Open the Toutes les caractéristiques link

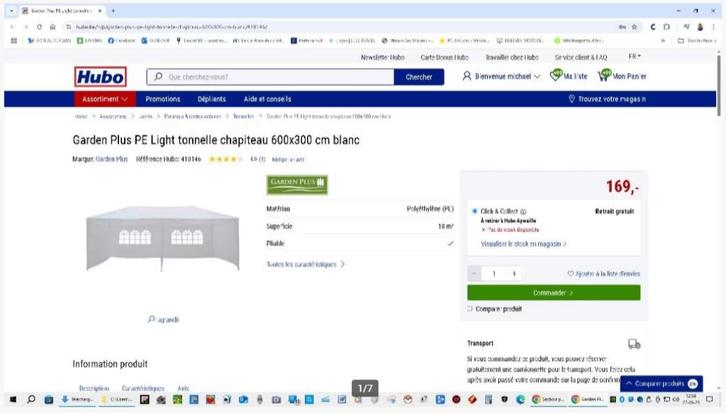[305, 264]
